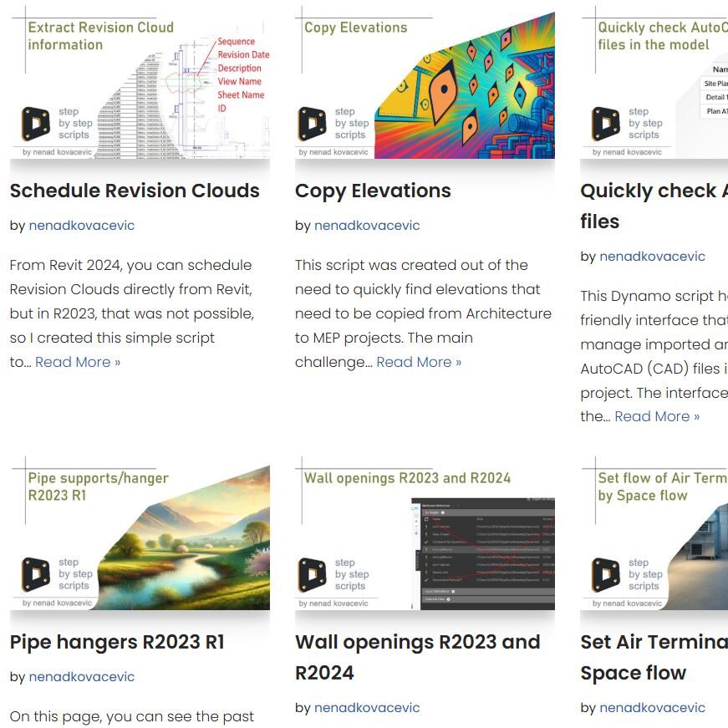Click Read More under the AutoCAD files post
Viewport: 728px width, 728px height.
pyautogui.click(x=657, y=416)
